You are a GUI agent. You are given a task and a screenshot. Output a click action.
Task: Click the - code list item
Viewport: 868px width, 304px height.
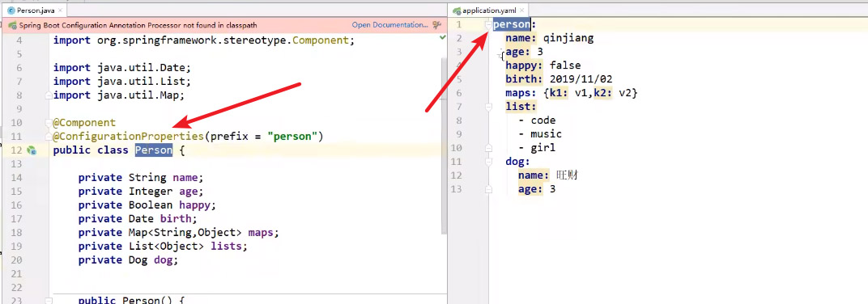[x=537, y=120]
